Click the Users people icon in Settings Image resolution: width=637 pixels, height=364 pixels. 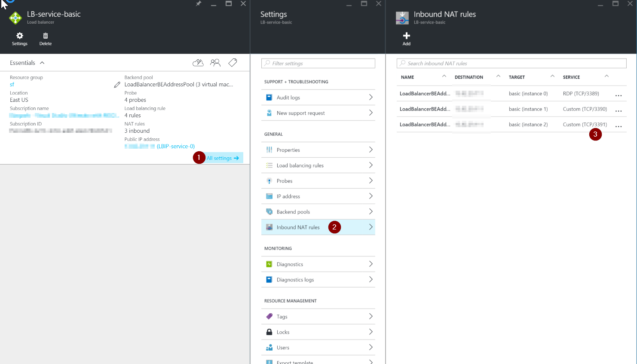point(269,348)
